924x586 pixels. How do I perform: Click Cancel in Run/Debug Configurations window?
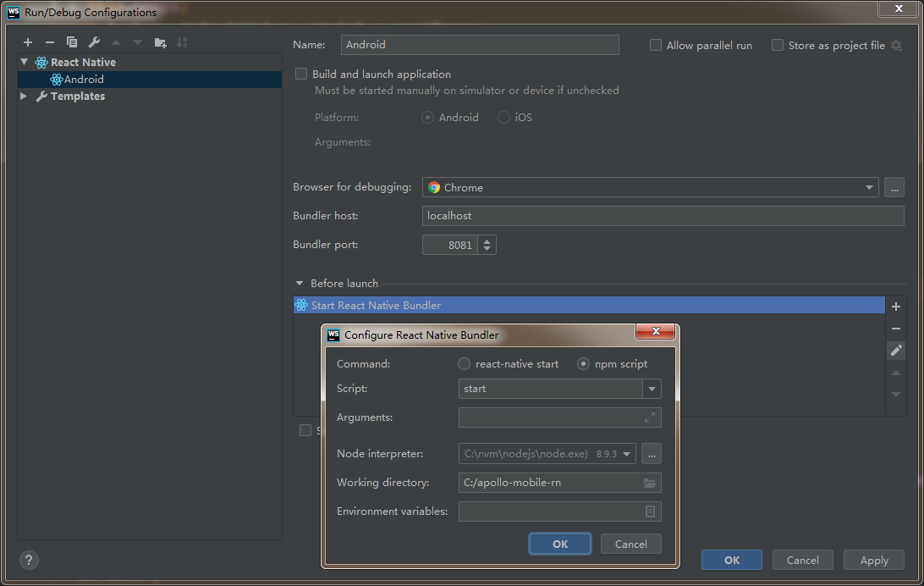[x=803, y=560]
